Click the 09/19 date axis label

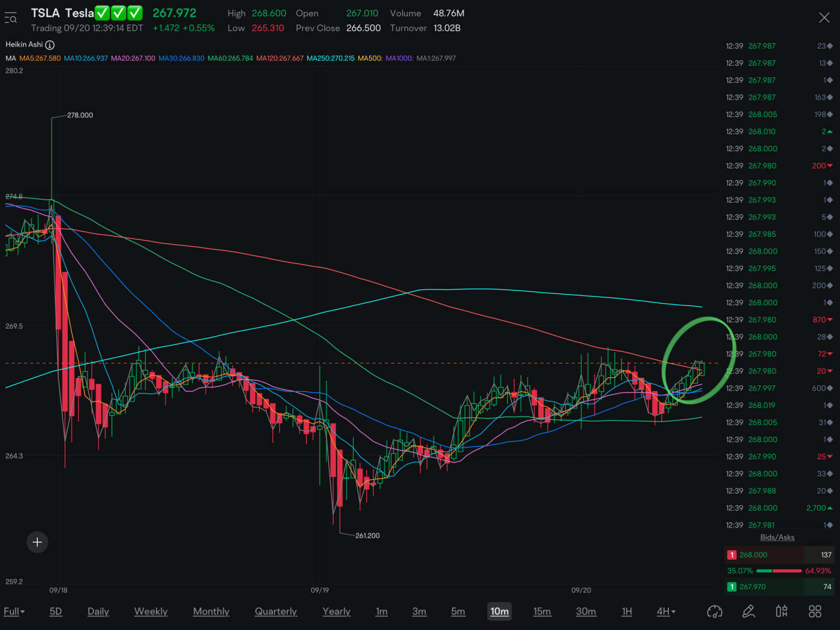pyautogui.click(x=320, y=590)
